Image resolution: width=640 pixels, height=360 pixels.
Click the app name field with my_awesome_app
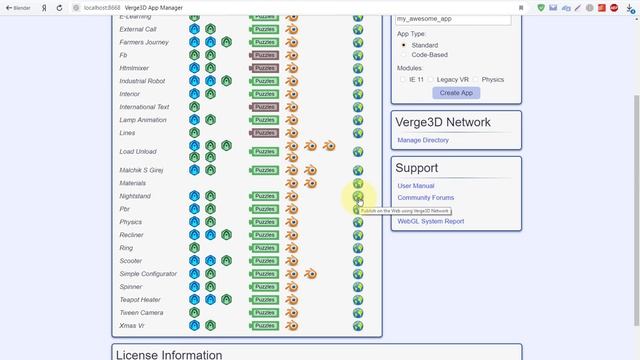click(x=453, y=19)
